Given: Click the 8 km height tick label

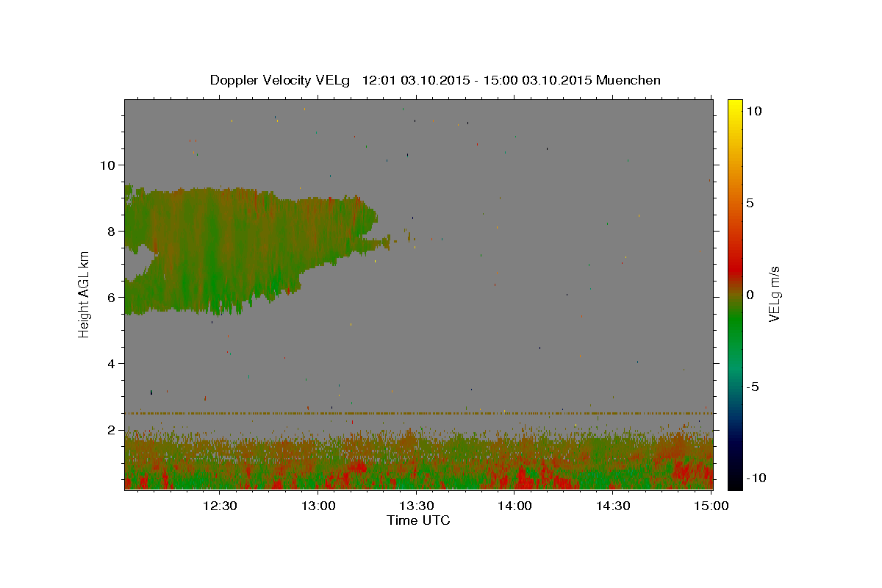Looking at the screenshot, I should click(x=112, y=231).
